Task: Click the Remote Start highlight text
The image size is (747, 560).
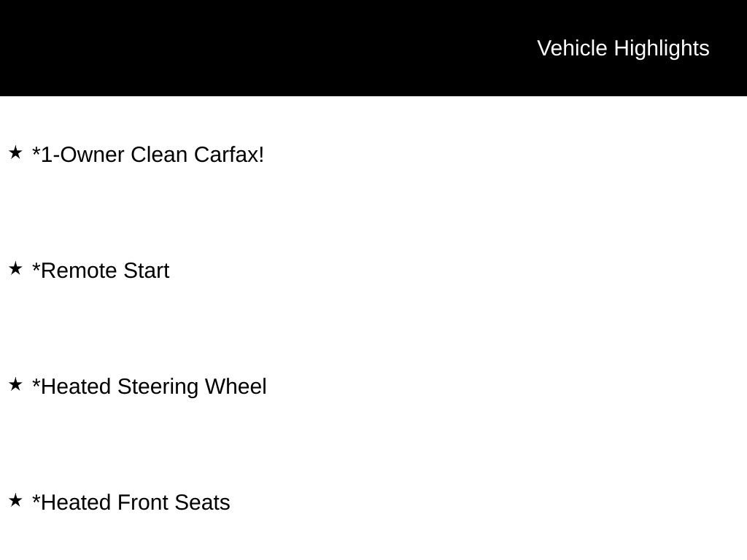Action: (101, 271)
